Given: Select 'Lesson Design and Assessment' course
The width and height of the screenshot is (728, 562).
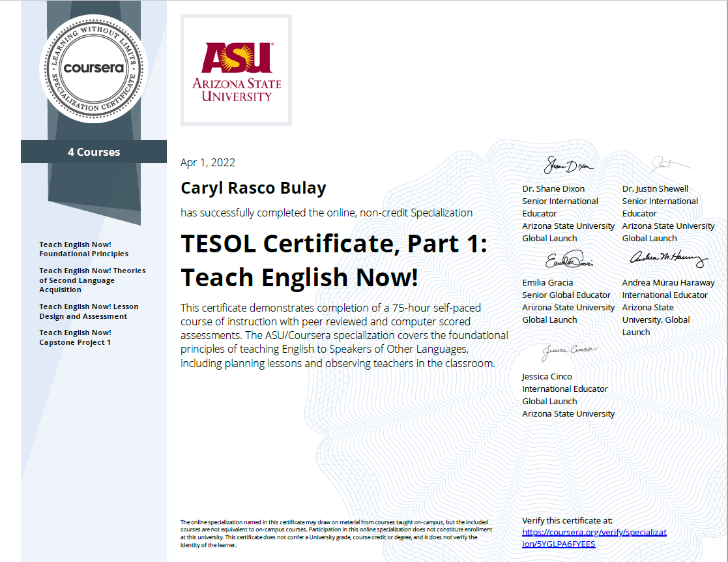Looking at the screenshot, I should pyautogui.click(x=89, y=311).
